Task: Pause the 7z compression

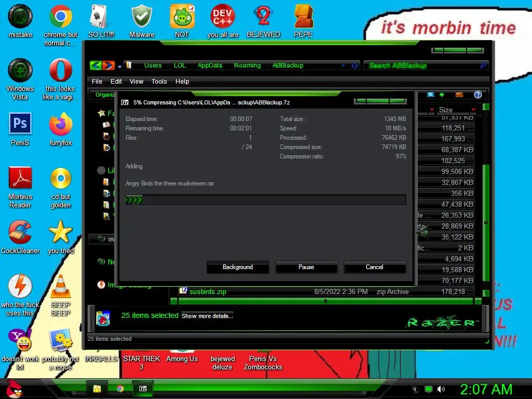Action: point(306,267)
